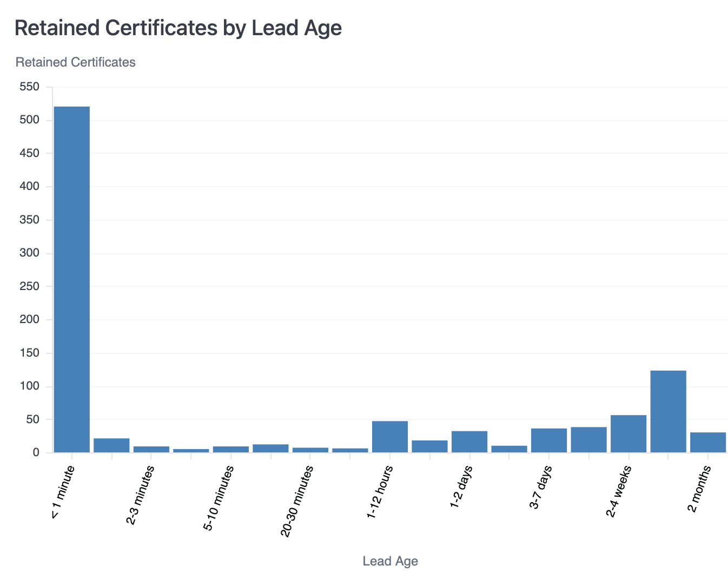
Task: Click the 550 y-axis tick label
Action: point(29,87)
